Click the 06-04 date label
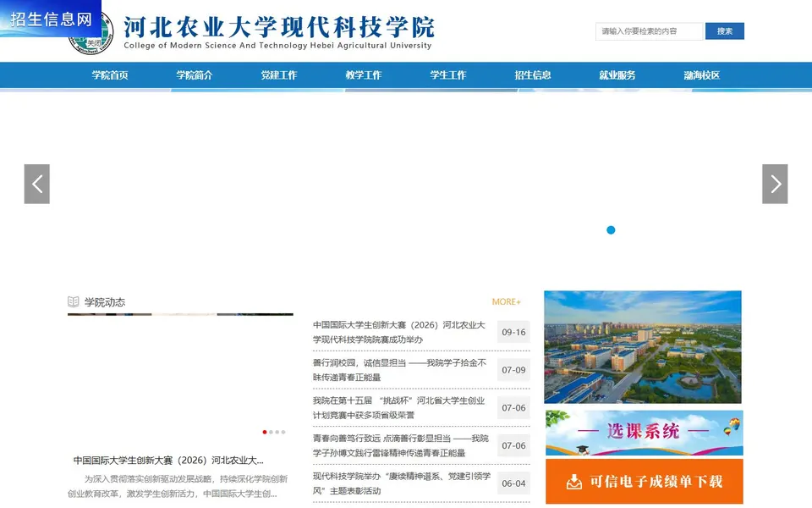This screenshot has height=508, width=812. click(x=513, y=483)
